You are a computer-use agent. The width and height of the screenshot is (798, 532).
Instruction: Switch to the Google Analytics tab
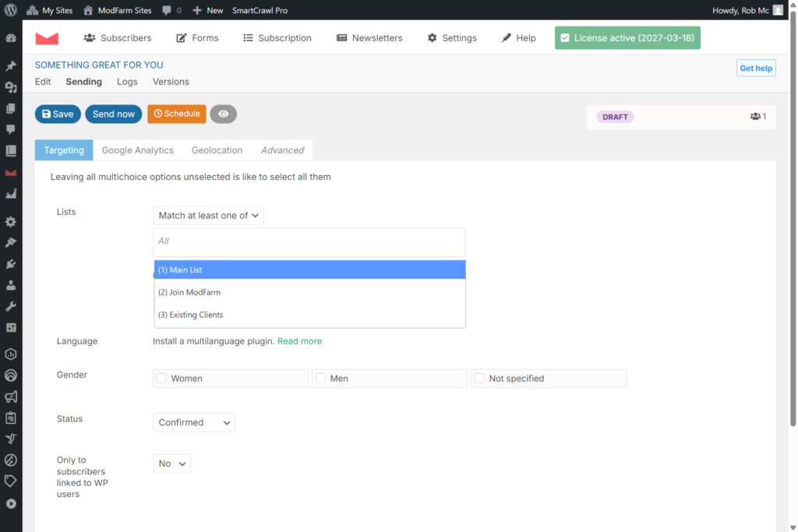pyautogui.click(x=137, y=150)
